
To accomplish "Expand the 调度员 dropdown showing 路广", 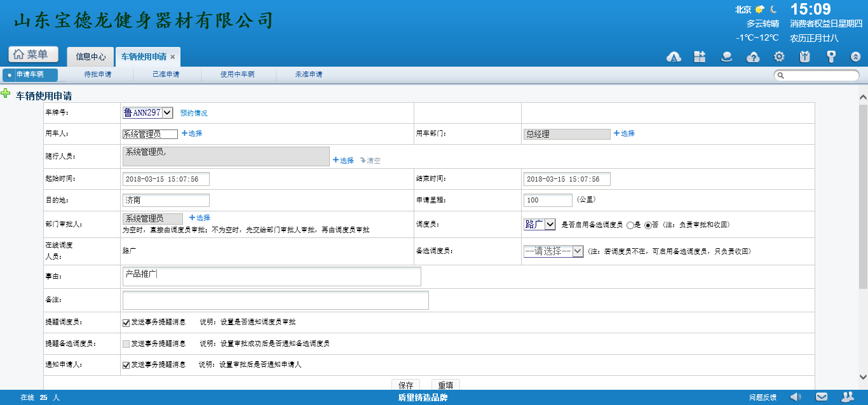I will (x=539, y=224).
